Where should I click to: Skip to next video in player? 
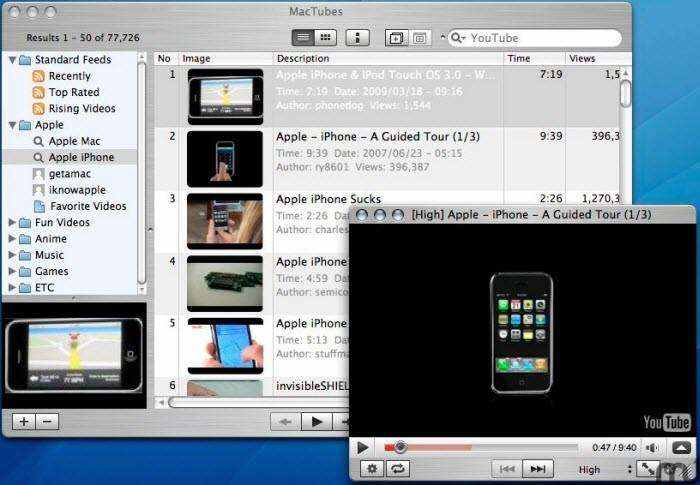coord(538,469)
